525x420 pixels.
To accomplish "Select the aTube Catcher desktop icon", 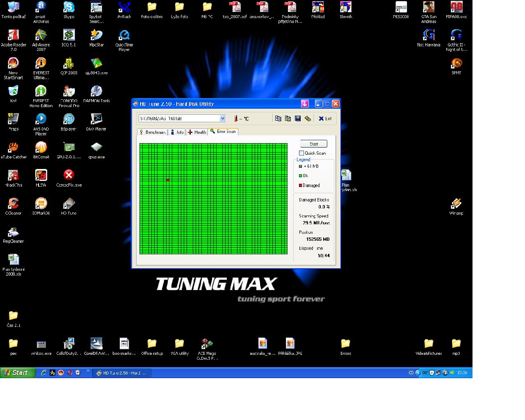I will click(x=14, y=150).
